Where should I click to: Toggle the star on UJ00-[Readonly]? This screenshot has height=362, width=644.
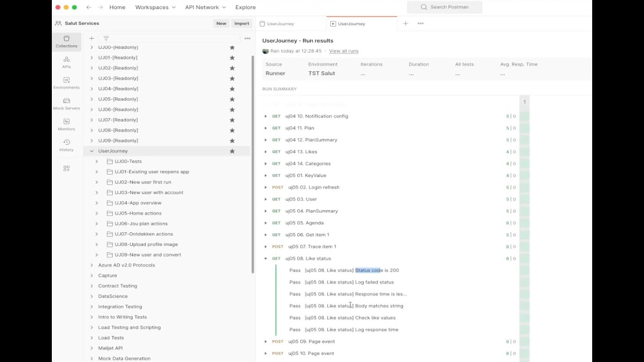coord(232,47)
